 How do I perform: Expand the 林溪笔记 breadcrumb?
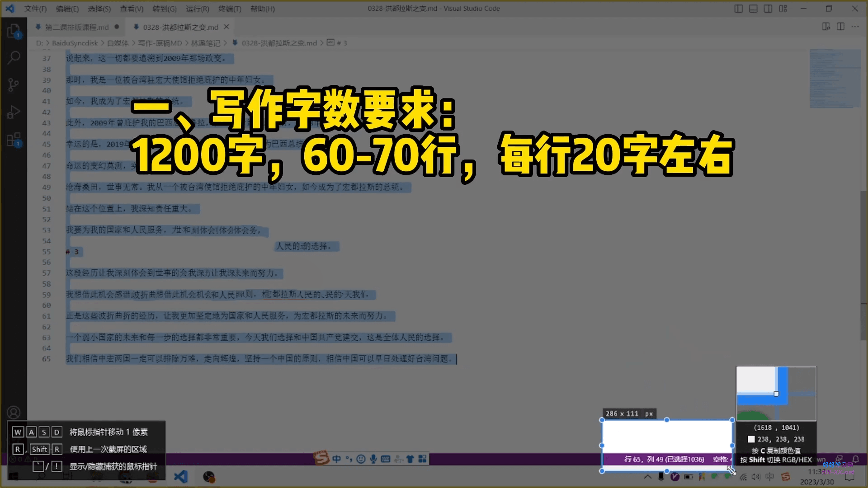click(205, 43)
